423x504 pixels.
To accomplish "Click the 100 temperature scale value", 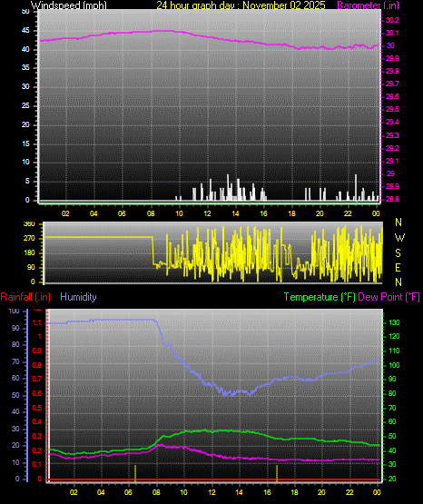I will point(395,365).
